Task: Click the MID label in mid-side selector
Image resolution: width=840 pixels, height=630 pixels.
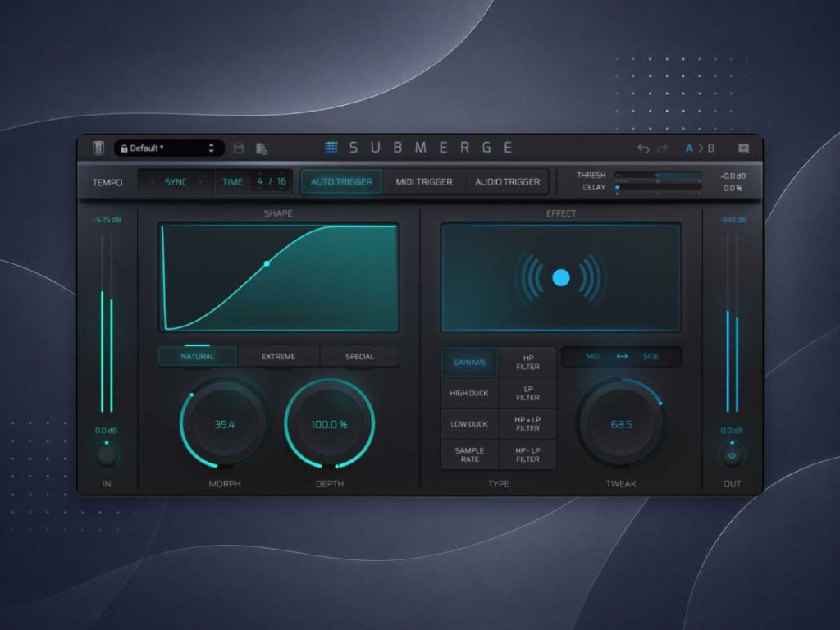Action: (x=592, y=356)
